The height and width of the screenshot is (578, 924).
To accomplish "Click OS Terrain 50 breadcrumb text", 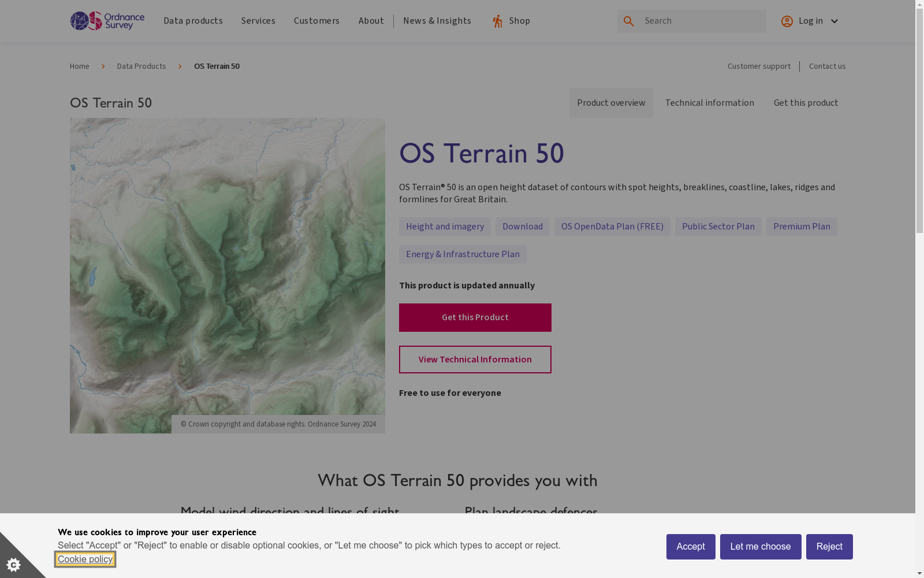I will tap(217, 66).
